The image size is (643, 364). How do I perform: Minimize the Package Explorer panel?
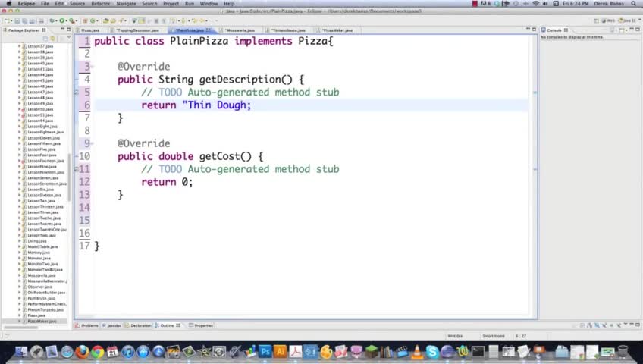click(63, 30)
